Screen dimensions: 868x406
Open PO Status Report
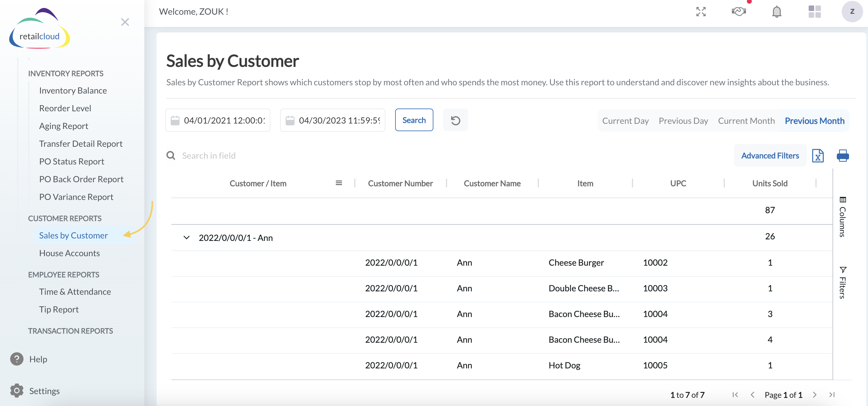(72, 161)
